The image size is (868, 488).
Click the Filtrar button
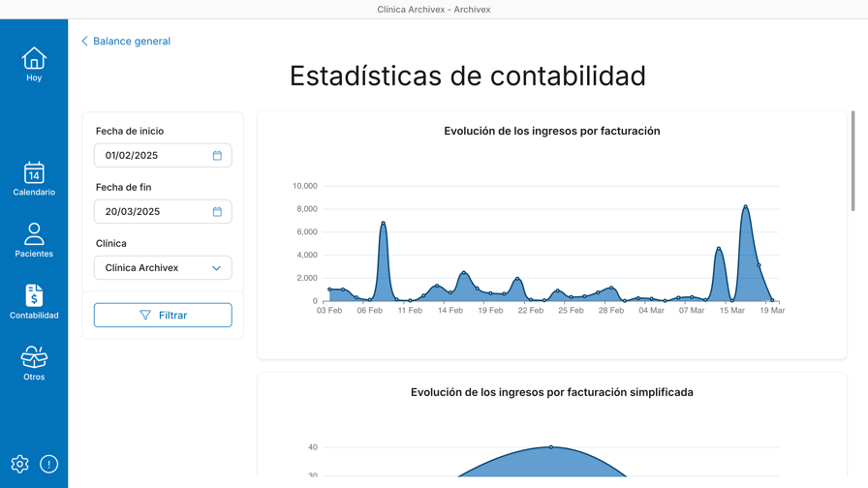(x=163, y=315)
